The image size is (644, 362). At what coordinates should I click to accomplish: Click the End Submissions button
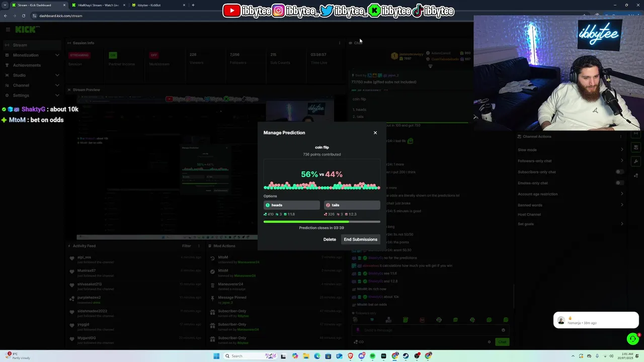[x=360, y=239]
